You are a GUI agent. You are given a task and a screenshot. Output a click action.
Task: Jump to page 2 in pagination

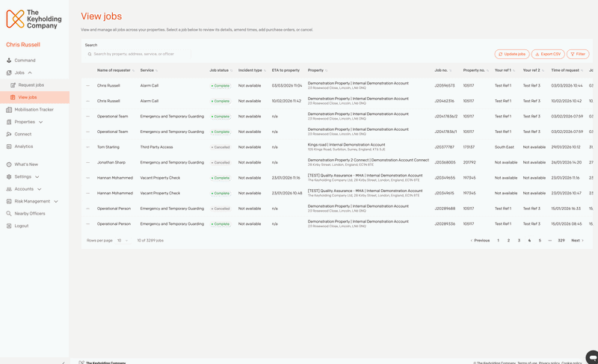click(508, 241)
